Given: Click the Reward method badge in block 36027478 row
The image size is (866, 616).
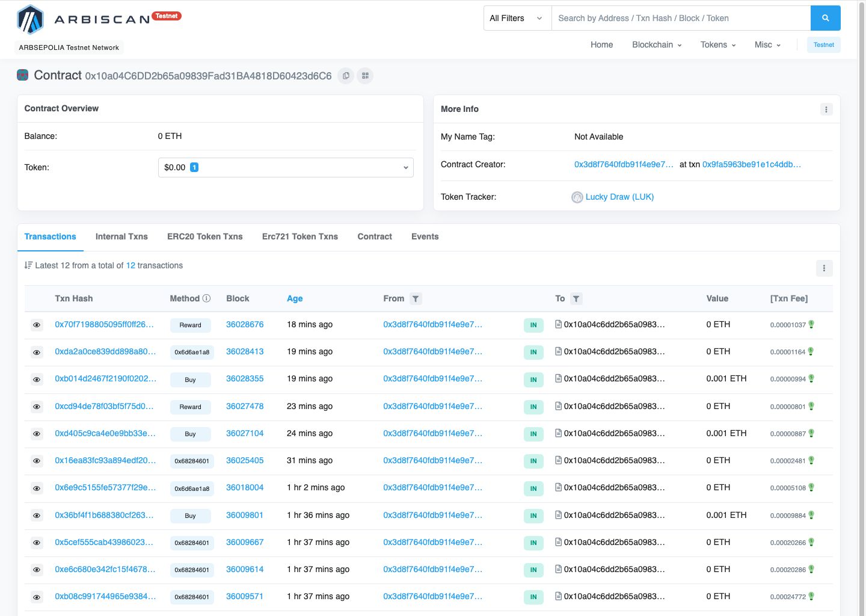Looking at the screenshot, I should click(x=190, y=407).
